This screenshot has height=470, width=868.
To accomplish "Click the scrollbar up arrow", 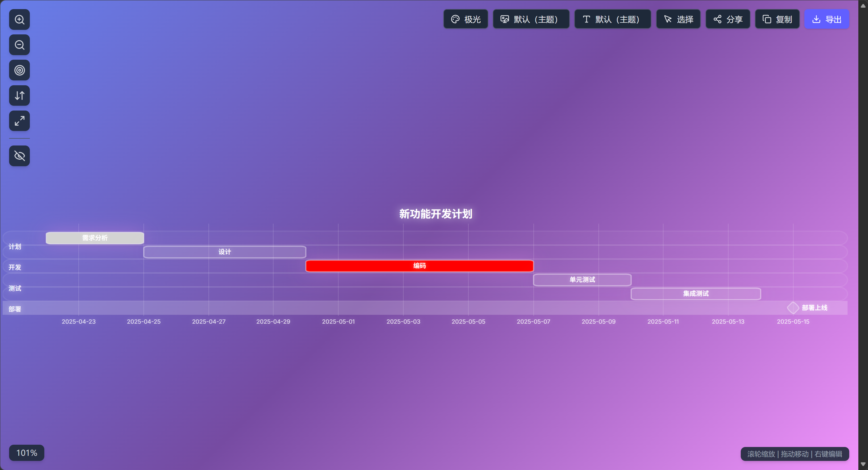I will [863, 5].
